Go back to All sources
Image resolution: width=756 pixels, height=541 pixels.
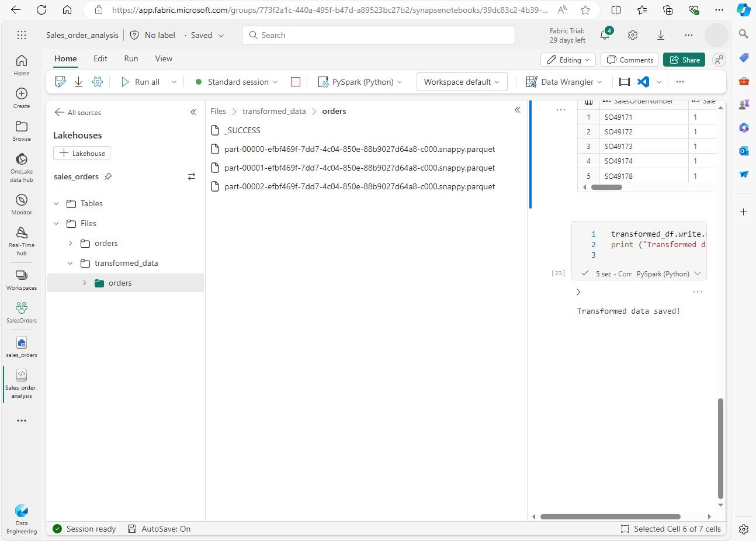tap(78, 112)
